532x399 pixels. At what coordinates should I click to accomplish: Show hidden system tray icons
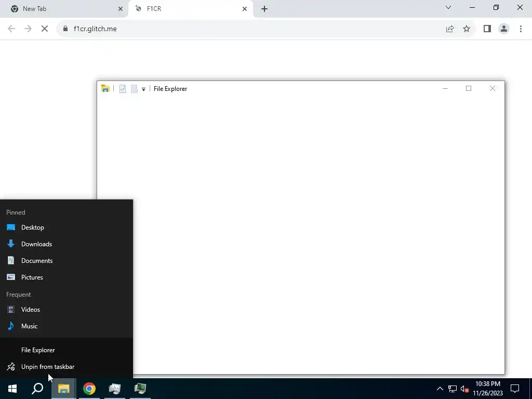(440, 389)
